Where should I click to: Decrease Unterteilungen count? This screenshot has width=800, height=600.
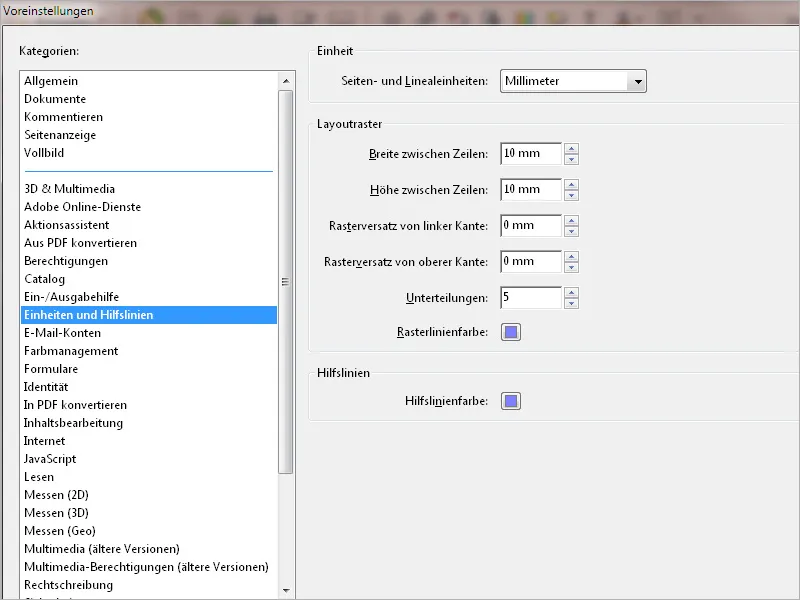571,303
